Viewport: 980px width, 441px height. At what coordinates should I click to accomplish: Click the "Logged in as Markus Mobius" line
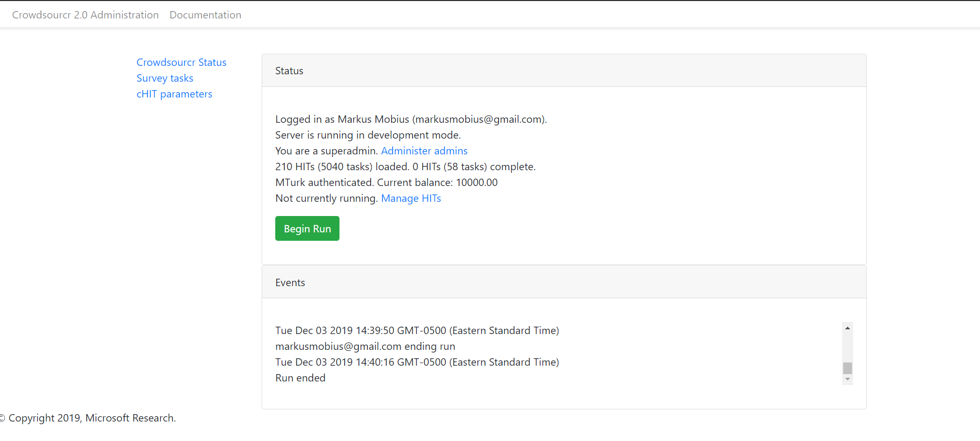click(411, 119)
